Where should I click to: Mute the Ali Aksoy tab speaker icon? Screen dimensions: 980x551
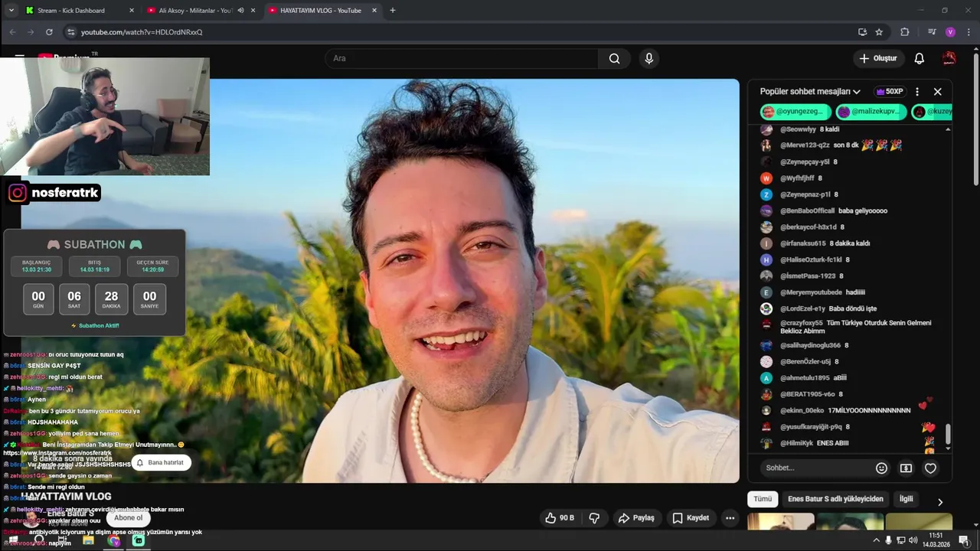point(240,11)
